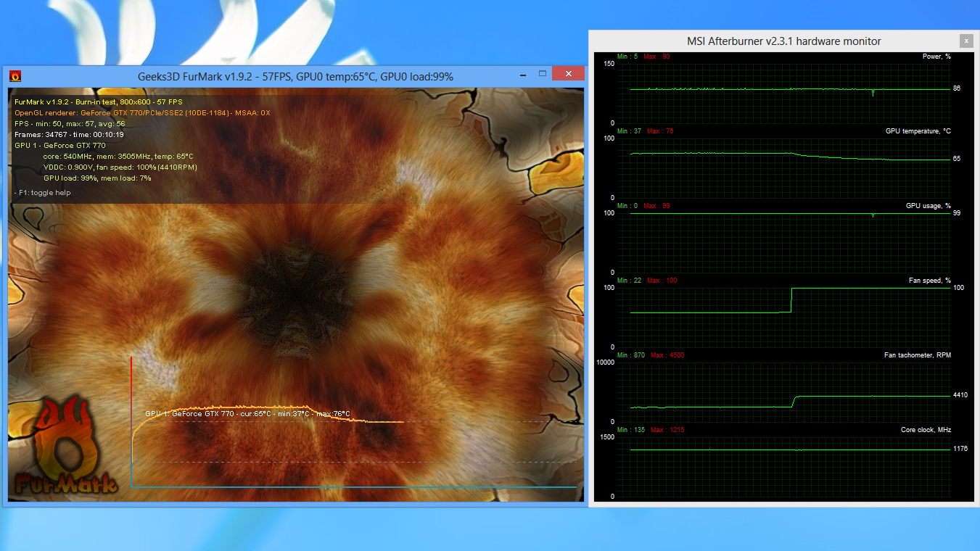Click the 'OpenGL renderer: GeForce GTX 770' line
This screenshot has width=980, height=551.
(x=142, y=113)
